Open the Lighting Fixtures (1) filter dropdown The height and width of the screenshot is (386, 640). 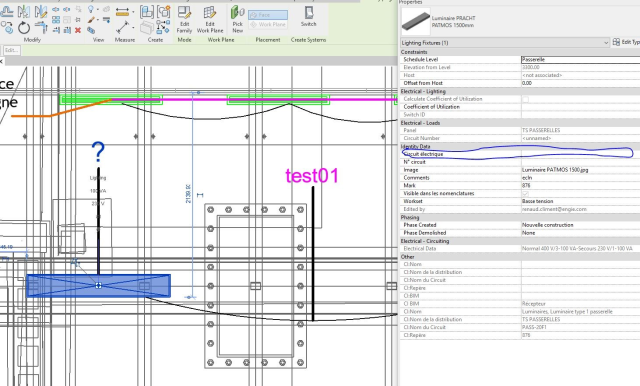[505, 42]
